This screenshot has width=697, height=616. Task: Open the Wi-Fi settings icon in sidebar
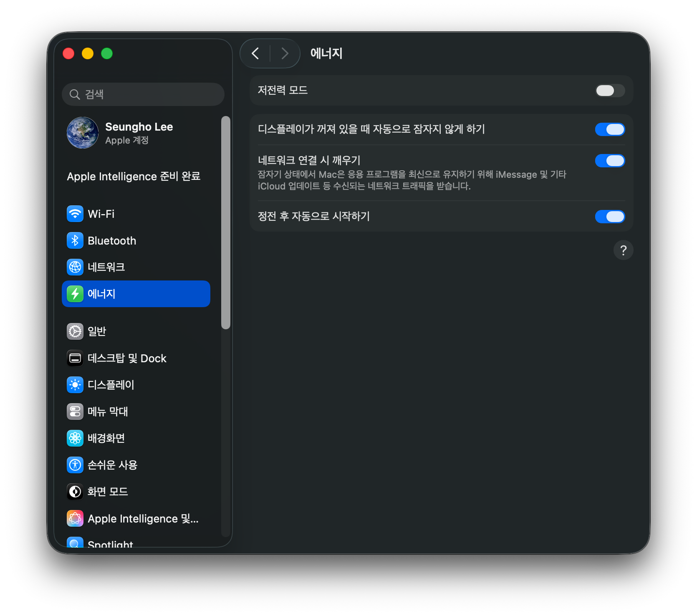point(75,214)
